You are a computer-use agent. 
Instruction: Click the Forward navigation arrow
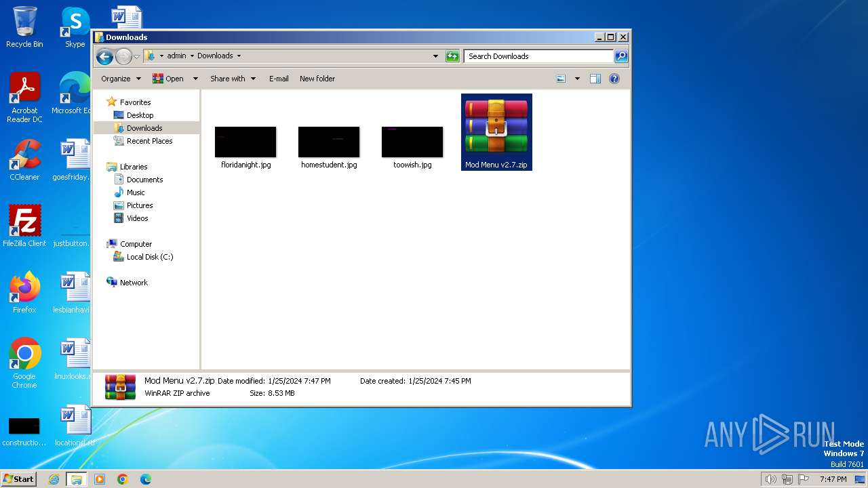tap(123, 56)
